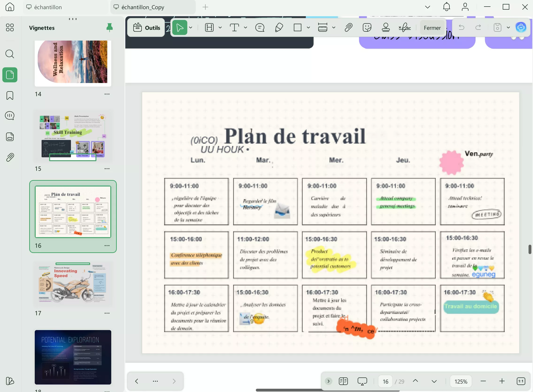
Task: Select the stamp tool
Action: [x=386, y=27]
